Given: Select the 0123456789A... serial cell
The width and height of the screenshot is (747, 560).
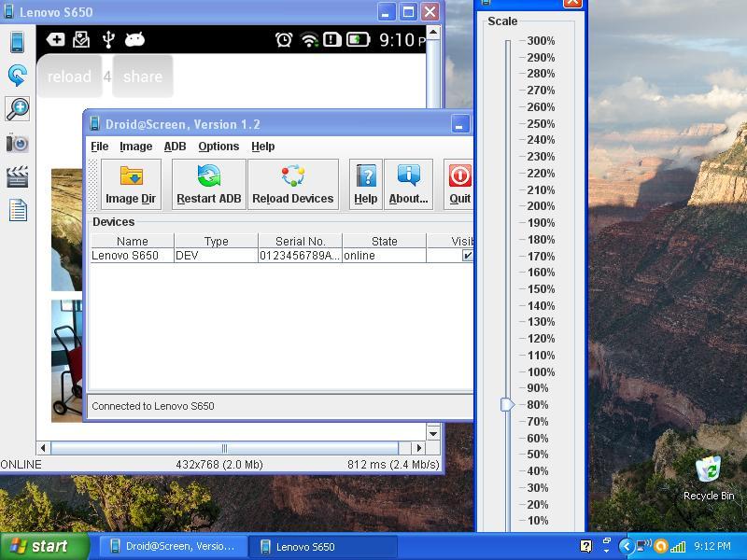Looking at the screenshot, I should coord(300,255).
